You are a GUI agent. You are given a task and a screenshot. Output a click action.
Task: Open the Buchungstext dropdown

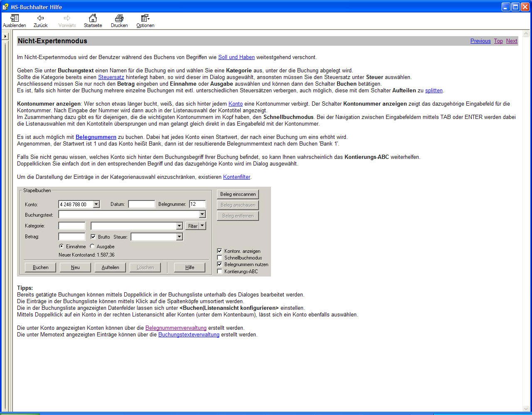point(202,215)
